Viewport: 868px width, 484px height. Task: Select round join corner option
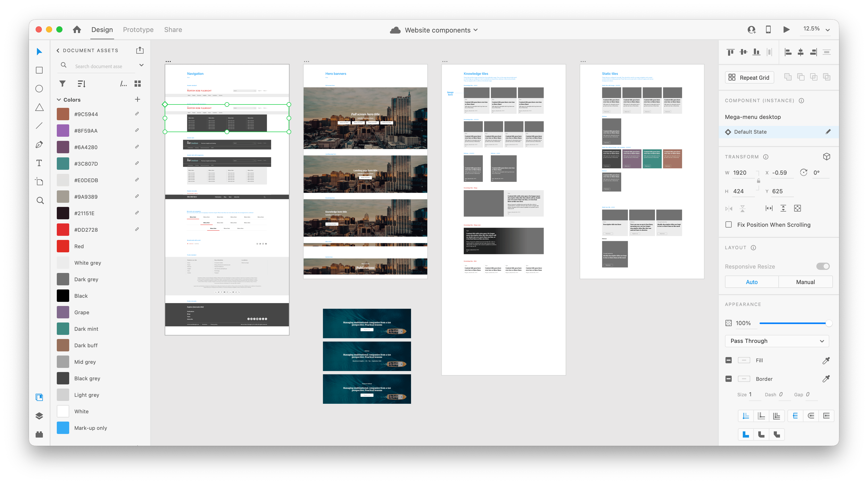762,434
